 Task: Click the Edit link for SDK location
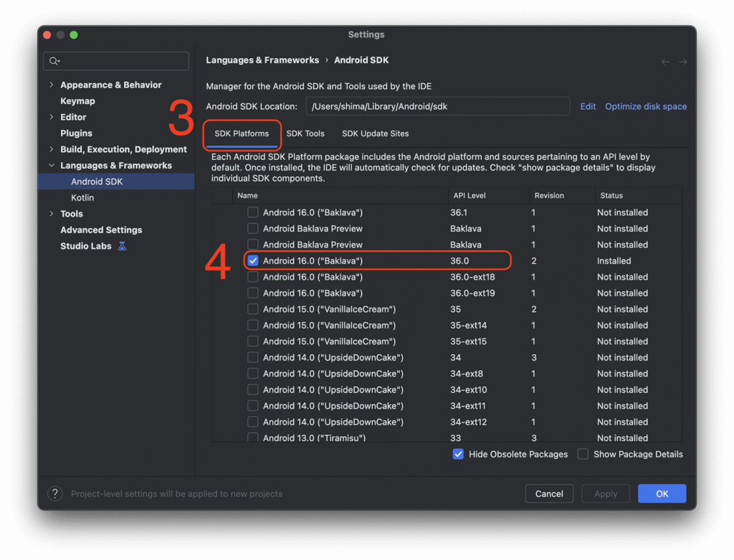pos(588,106)
